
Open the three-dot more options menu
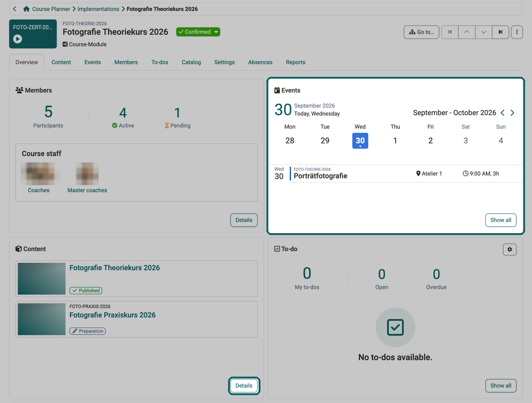517,32
